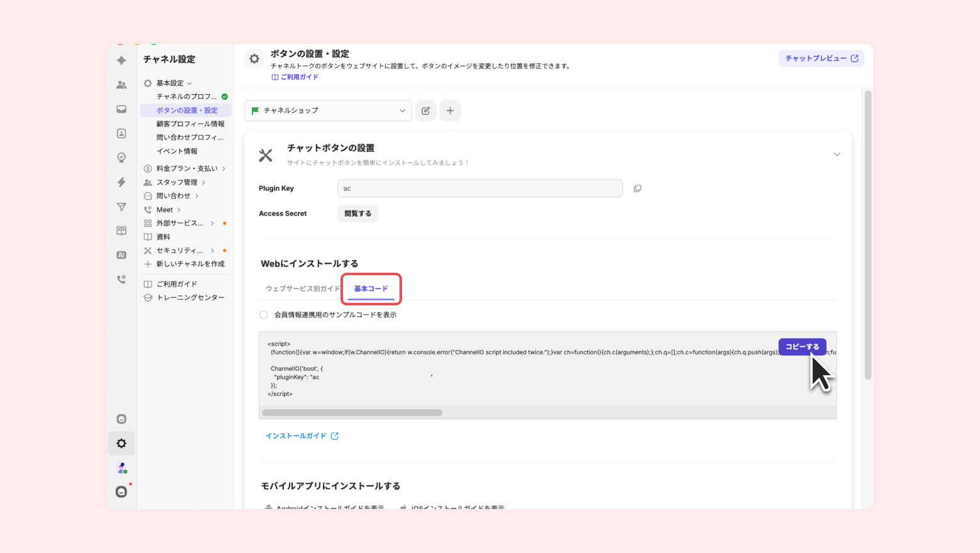Click the チャネル設定 sidebar title

(169, 59)
